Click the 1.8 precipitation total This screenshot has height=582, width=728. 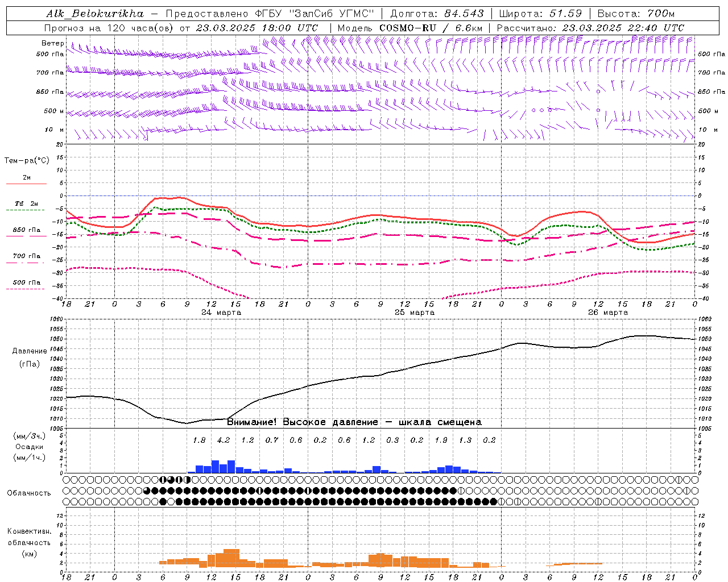coord(199,440)
